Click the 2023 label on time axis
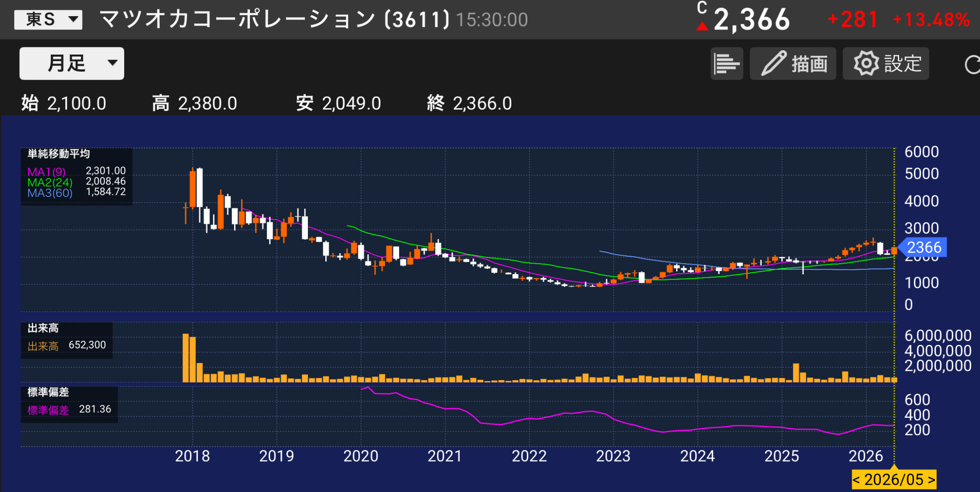 (613, 456)
